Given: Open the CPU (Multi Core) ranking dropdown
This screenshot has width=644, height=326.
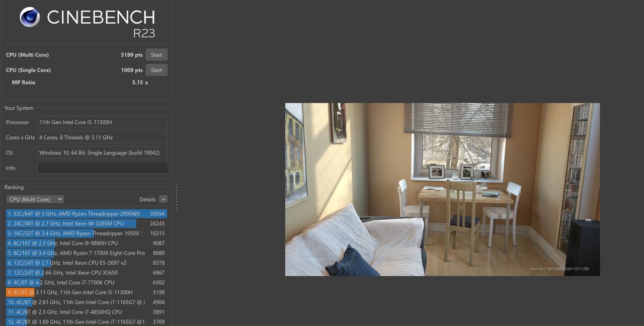Looking at the screenshot, I should tap(35, 199).
